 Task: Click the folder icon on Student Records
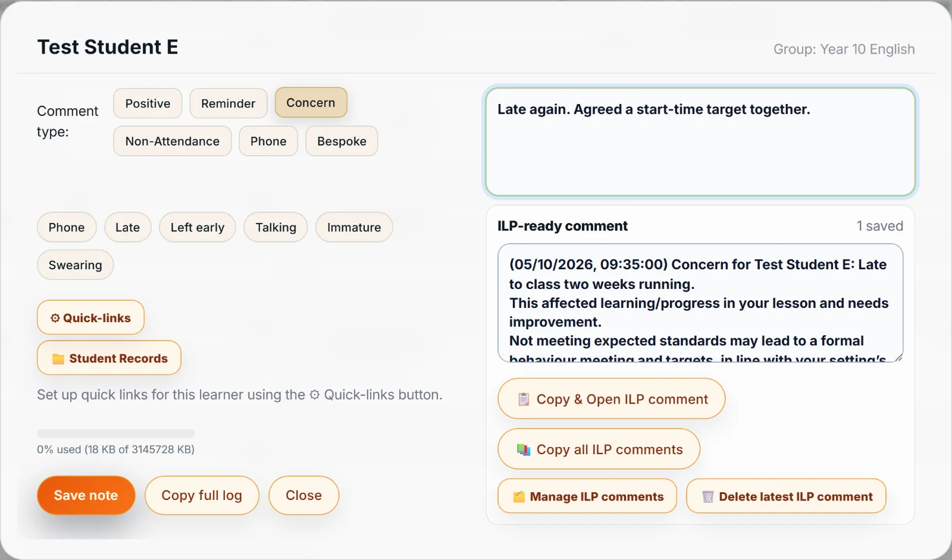tap(58, 358)
